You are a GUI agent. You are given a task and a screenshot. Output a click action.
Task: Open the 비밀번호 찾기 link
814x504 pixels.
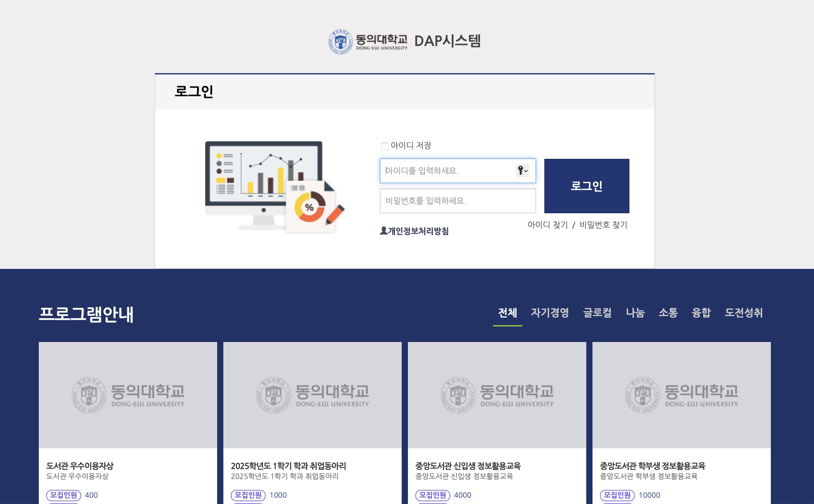(603, 225)
